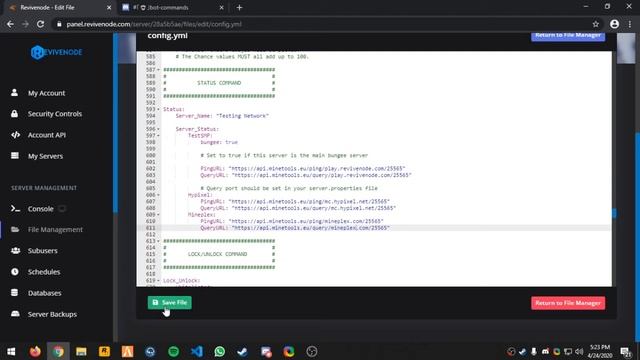Collapse the Mineplex fold at line 609
This screenshot has height=360, width=640.
pyautogui.click(x=158, y=215)
